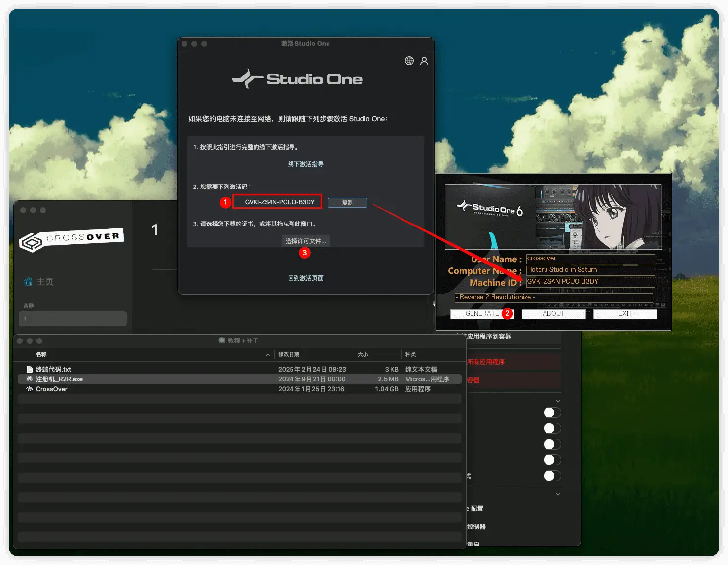Click the globe icon in the Studio One activation window

pos(409,61)
